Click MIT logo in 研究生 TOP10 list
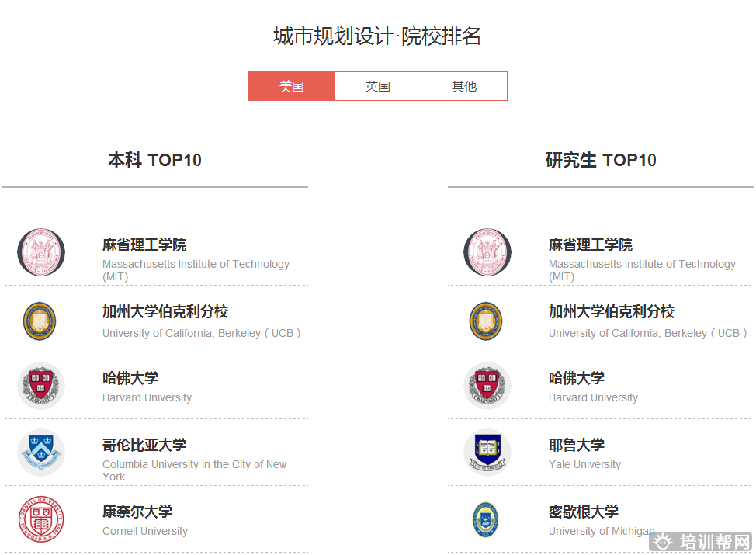The width and height of the screenshot is (756, 555). click(x=487, y=252)
